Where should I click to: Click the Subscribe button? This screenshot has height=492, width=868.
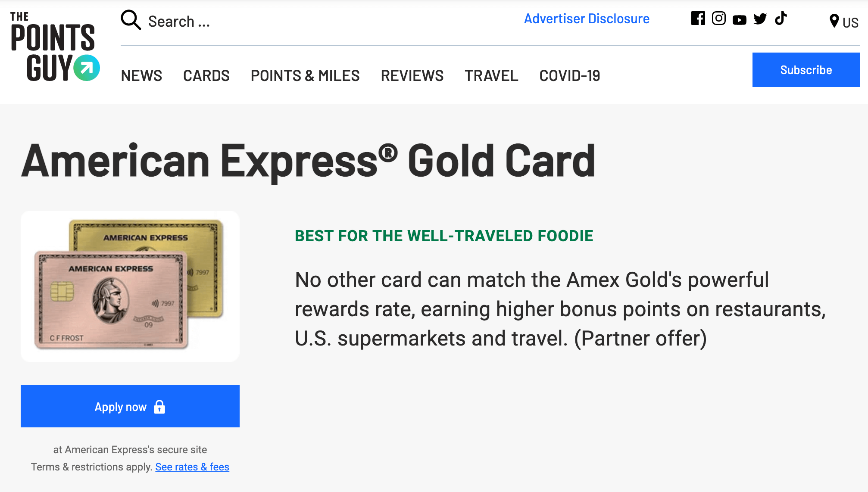coord(806,70)
